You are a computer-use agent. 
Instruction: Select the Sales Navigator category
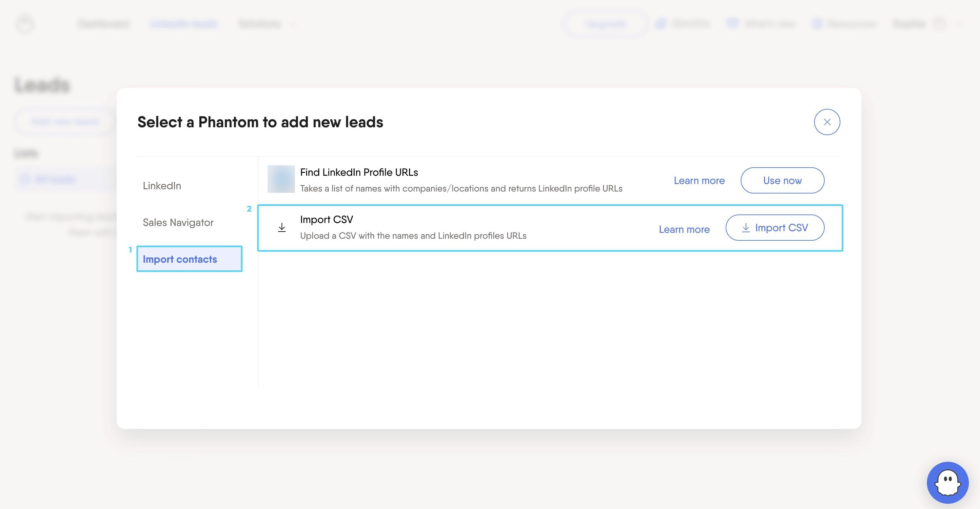(x=178, y=222)
